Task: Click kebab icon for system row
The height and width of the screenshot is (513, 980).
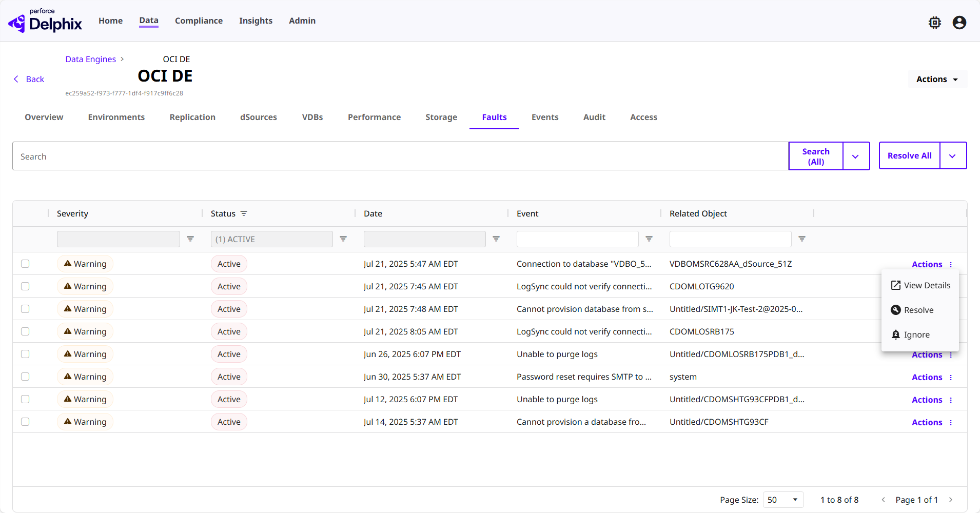Action: click(x=951, y=378)
